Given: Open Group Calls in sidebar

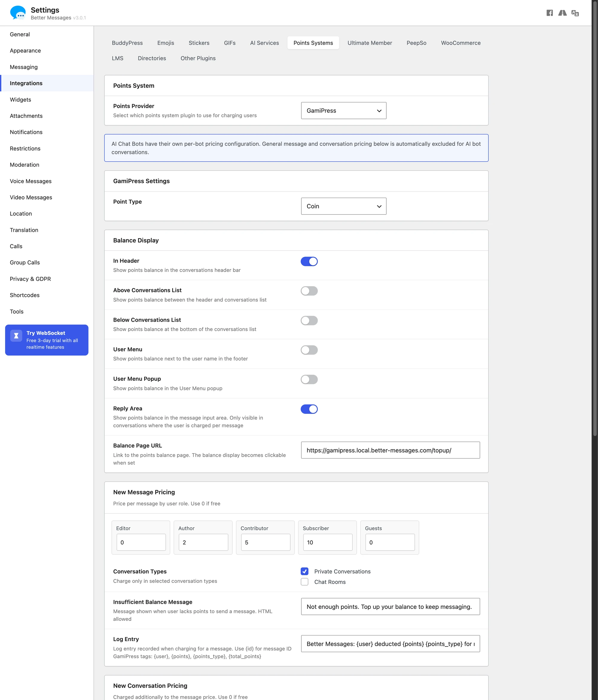Looking at the screenshot, I should tap(47, 263).
